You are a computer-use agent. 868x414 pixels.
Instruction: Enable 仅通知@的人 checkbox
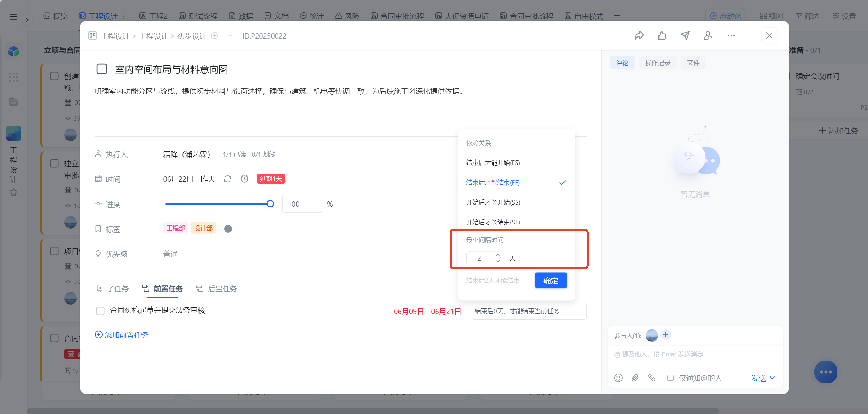coord(671,378)
